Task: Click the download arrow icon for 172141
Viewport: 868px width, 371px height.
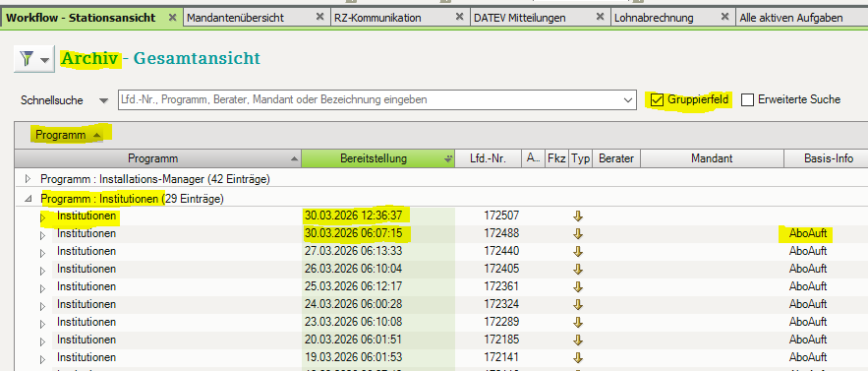Action: tap(578, 357)
